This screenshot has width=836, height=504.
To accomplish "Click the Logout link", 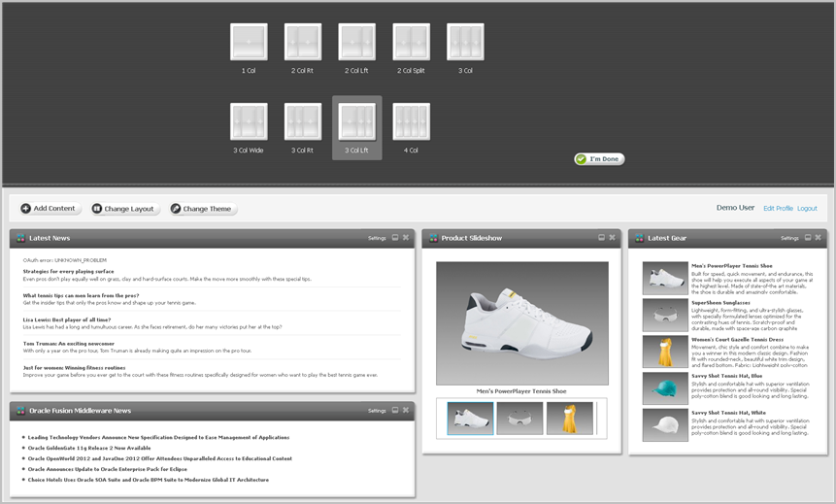I will click(x=807, y=209).
